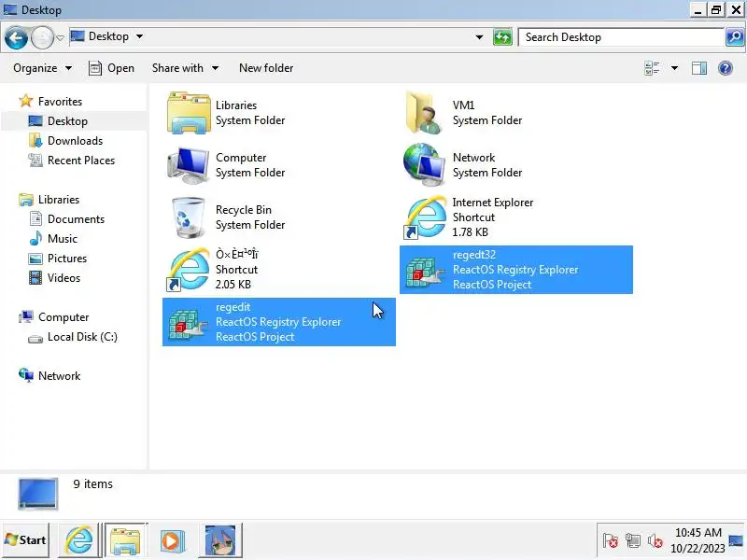Open Documents library in sidebar
This screenshot has height=560, width=747.
(66, 219)
